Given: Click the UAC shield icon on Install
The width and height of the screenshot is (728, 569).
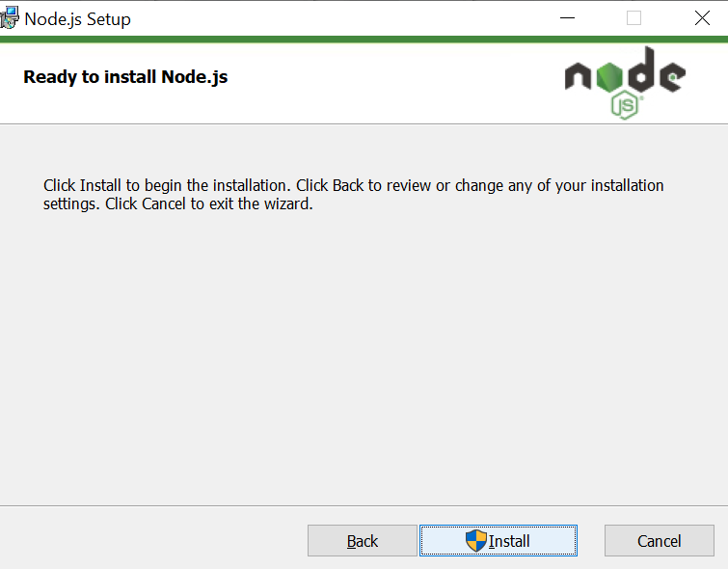Looking at the screenshot, I should coord(476,541).
